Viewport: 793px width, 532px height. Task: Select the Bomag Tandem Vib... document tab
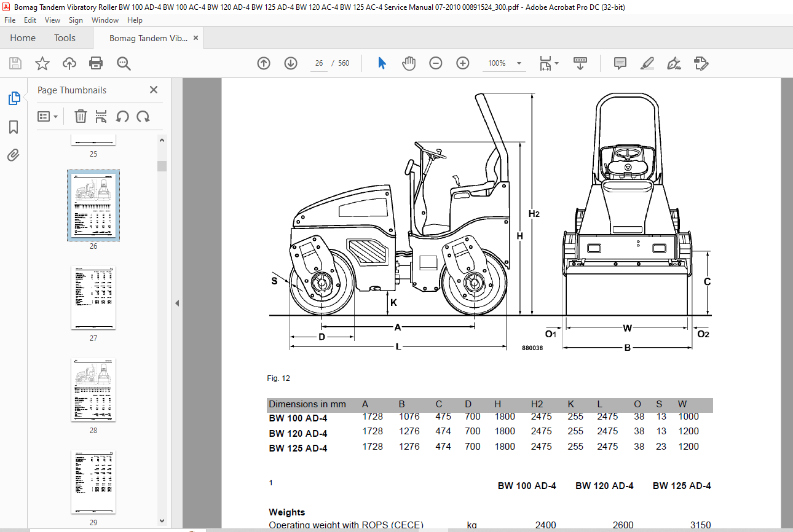click(148, 38)
